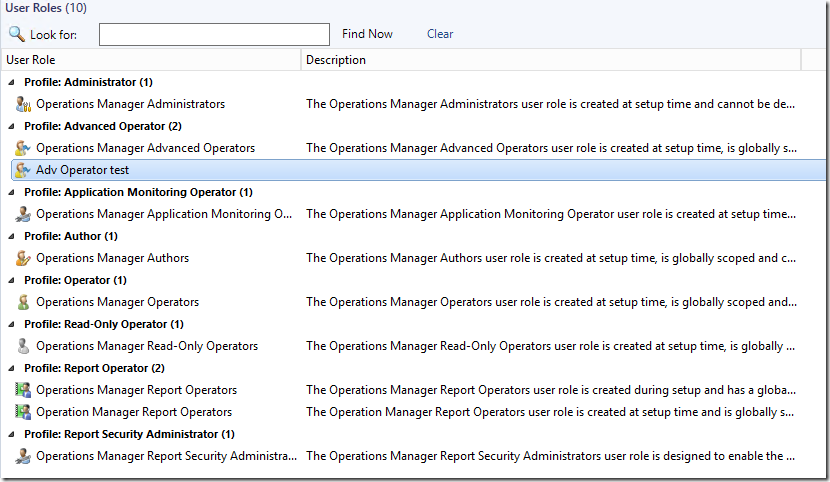Click the Operations Manager Authors role icon
Viewport: 830px width, 482px height.
(x=23, y=258)
